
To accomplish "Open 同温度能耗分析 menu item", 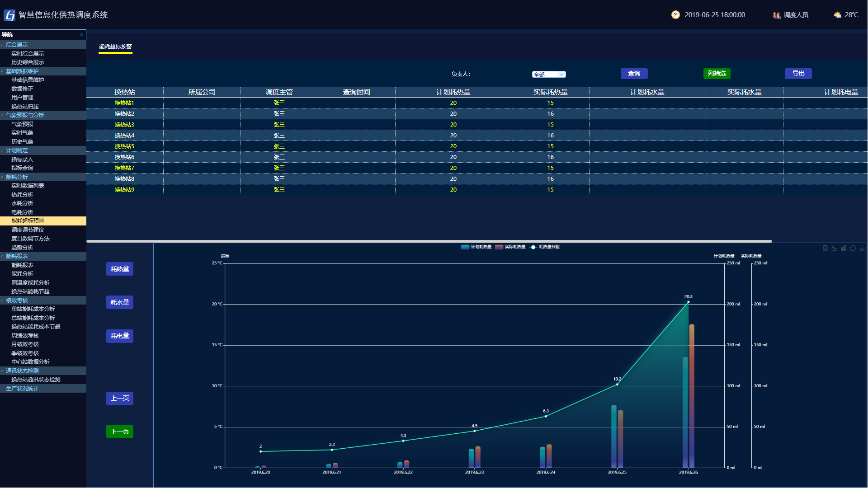I will (30, 283).
